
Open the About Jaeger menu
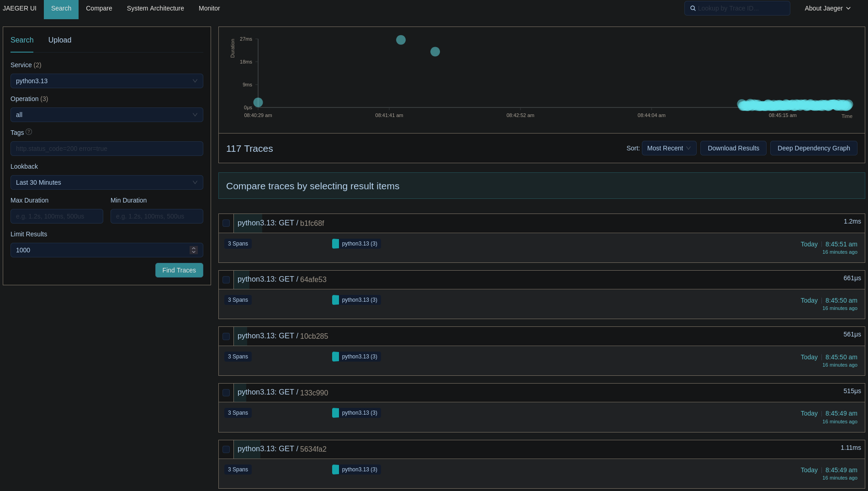pyautogui.click(x=827, y=8)
